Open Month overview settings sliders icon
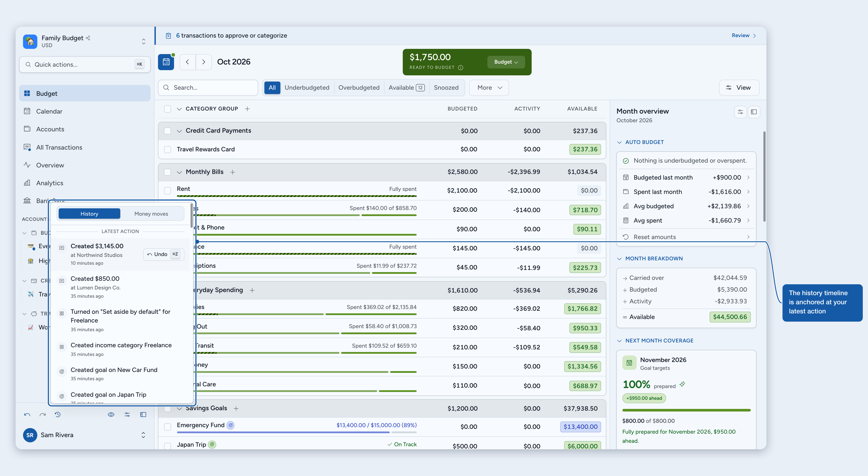The height and width of the screenshot is (476, 868). pyautogui.click(x=740, y=112)
